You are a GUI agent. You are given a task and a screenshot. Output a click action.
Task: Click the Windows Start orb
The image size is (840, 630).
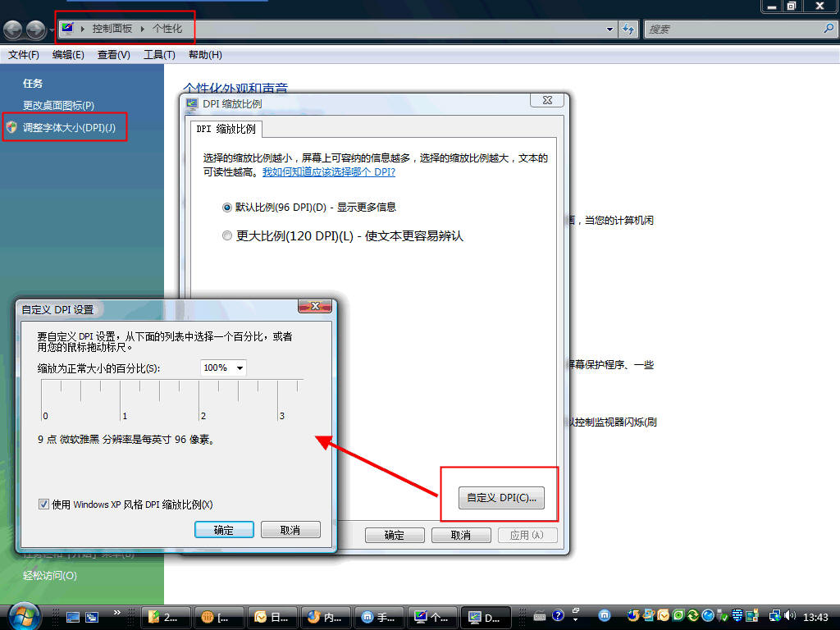tap(24, 616)
